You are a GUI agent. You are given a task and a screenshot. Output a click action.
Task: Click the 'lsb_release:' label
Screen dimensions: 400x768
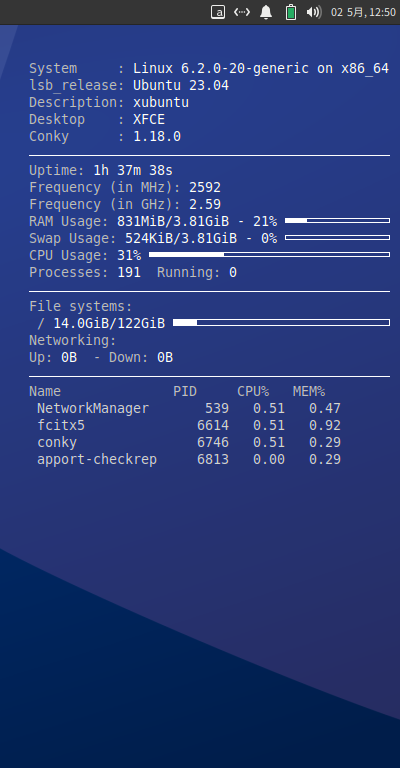77,86
